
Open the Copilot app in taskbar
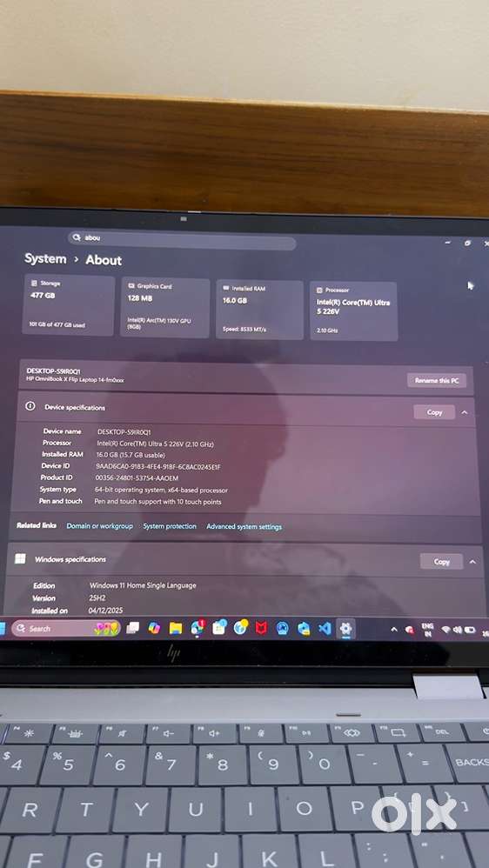(x=154, y=628)
